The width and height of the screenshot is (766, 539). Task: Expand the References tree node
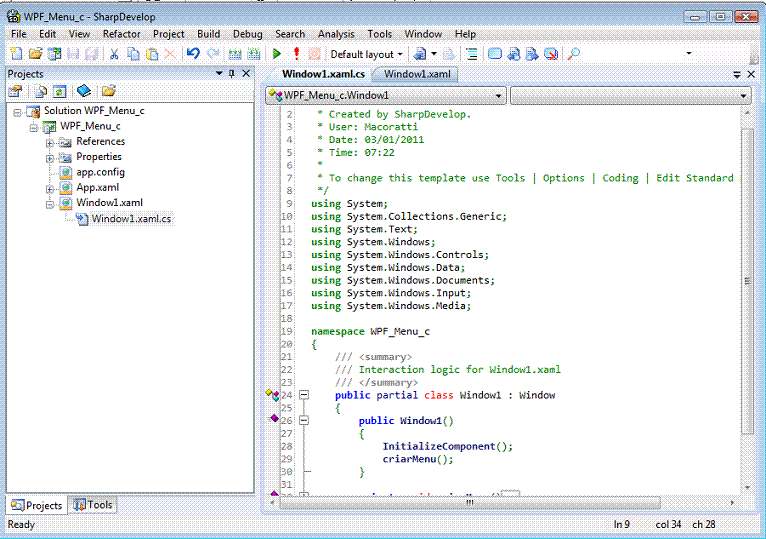(x=50, y=143)
